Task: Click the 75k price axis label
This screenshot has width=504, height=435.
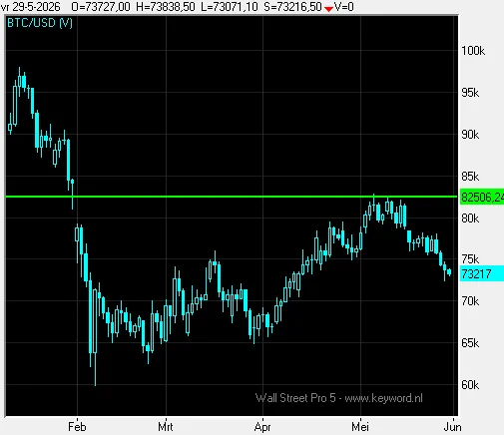Action: 470,259
